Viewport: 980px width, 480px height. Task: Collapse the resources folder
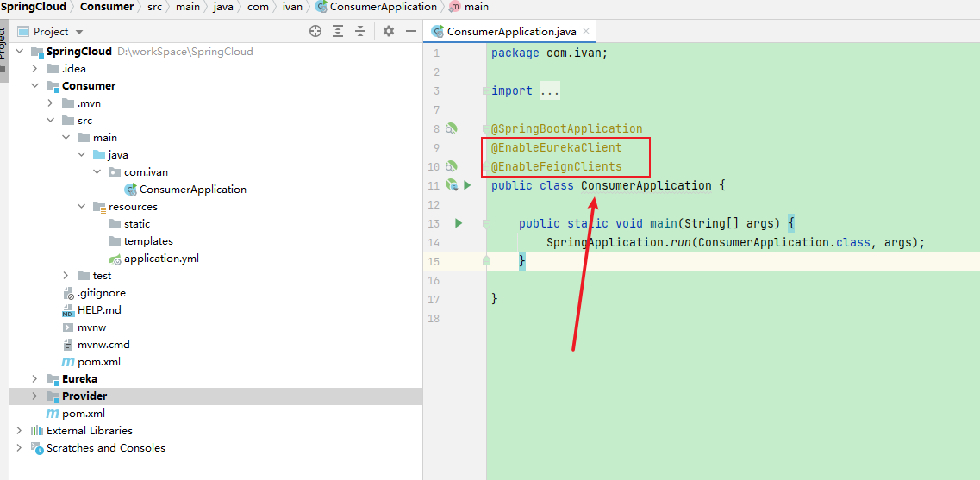pyautogui.click(x=81, y=206)
